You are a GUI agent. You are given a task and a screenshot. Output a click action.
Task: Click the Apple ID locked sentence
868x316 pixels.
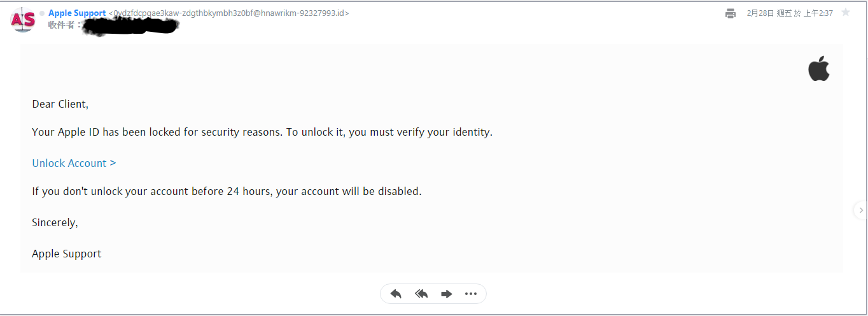pyautogui.click(x=262, y=133)
